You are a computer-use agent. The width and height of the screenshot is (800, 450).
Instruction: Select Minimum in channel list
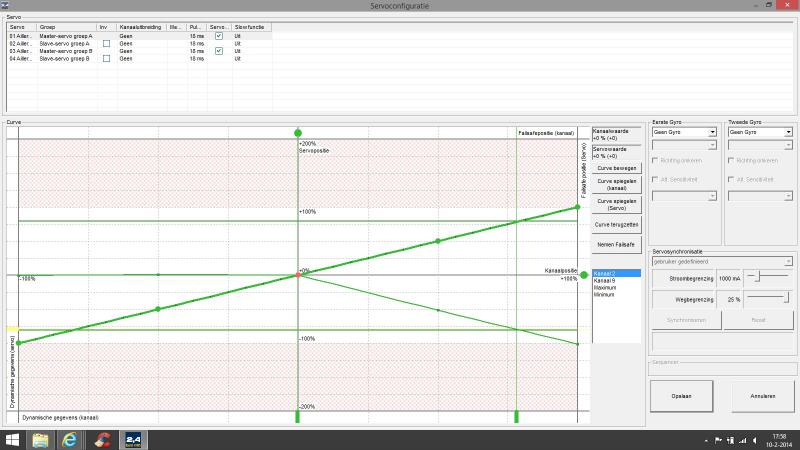(x=616, y=295)
